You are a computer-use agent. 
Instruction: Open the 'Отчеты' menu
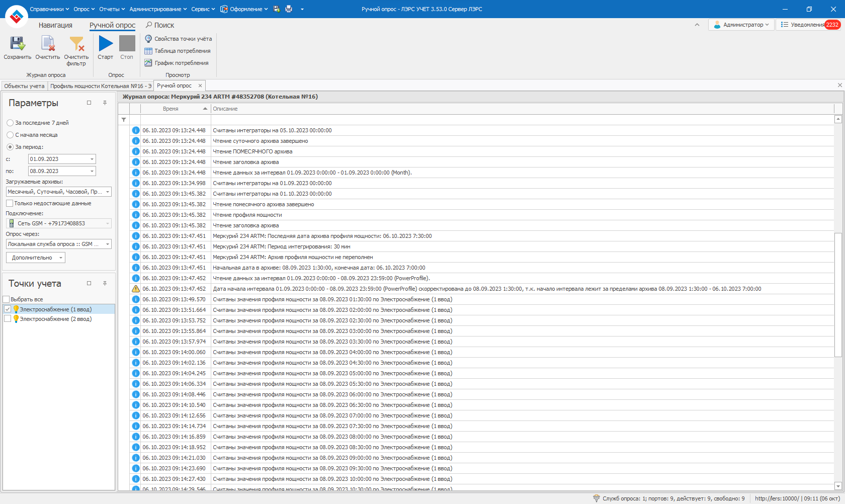(112, 9)
